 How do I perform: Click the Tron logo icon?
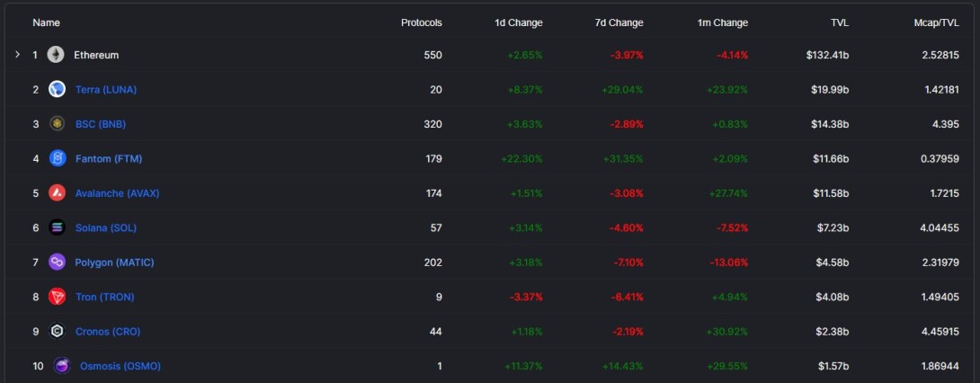click(57, 297)
